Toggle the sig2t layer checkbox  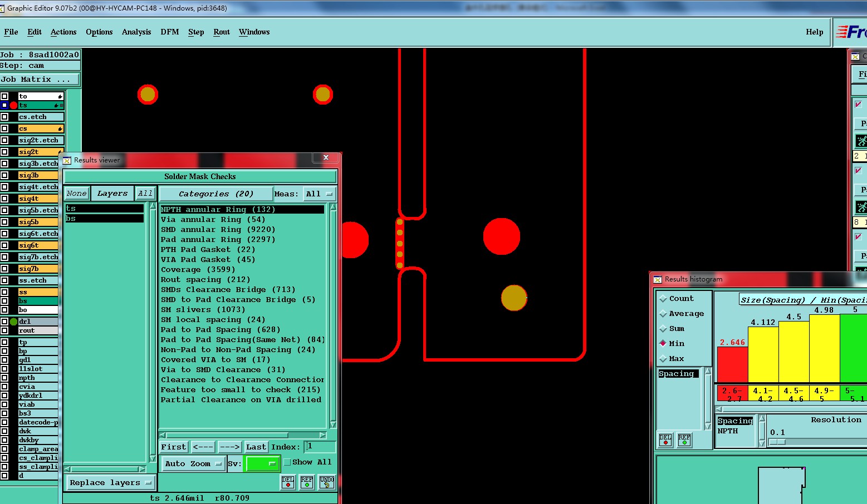click(x=4, y=152)
